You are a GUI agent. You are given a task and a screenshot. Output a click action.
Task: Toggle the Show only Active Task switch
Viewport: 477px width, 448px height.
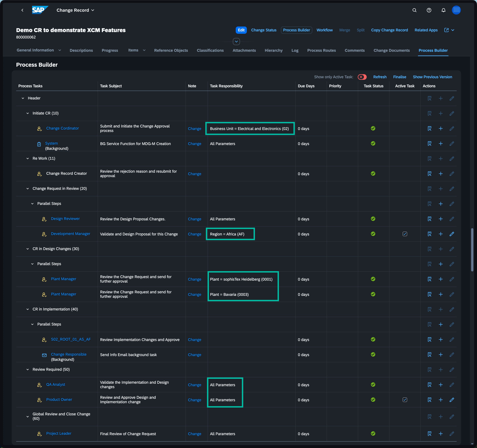(x=362, y=77)
